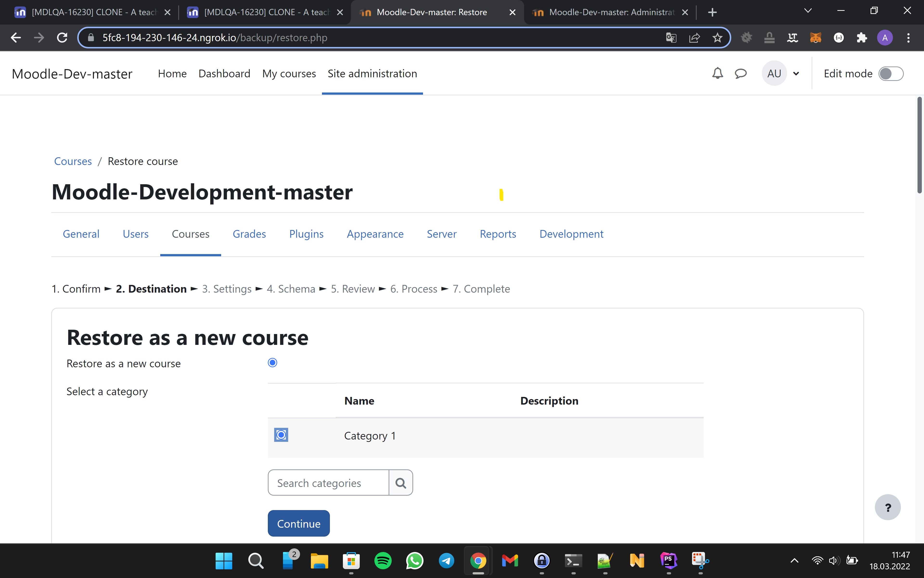Switch to the Grades tab

pos(249,234)
